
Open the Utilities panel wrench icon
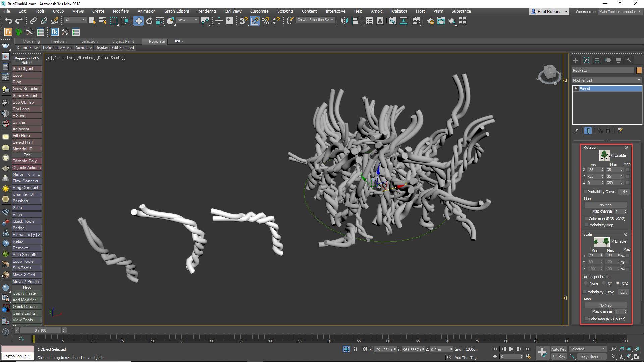tap(629, 60)
